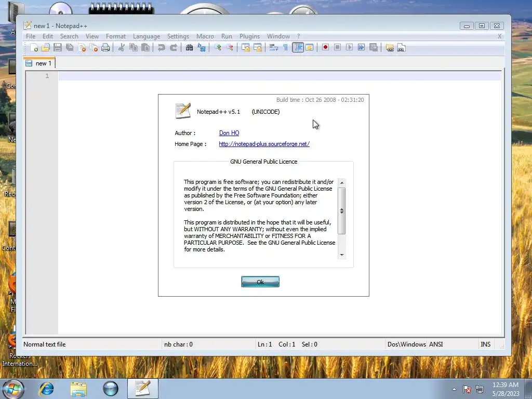Open the ? help menu
Image resolution: width=532 pixels, height=399 pixels.
(x=299, y=36)
